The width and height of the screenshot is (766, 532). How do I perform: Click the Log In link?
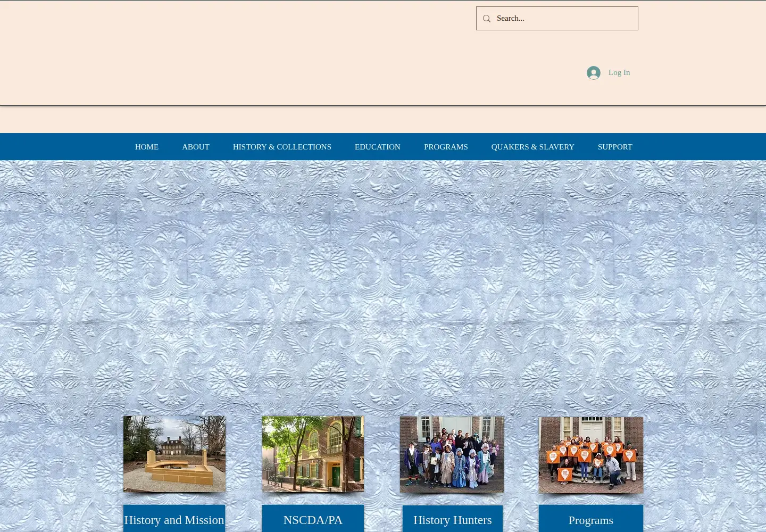click(619, 72)
